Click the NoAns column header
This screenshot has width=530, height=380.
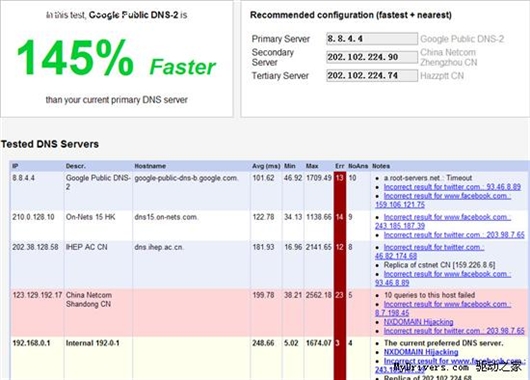(x=358, y=166)
